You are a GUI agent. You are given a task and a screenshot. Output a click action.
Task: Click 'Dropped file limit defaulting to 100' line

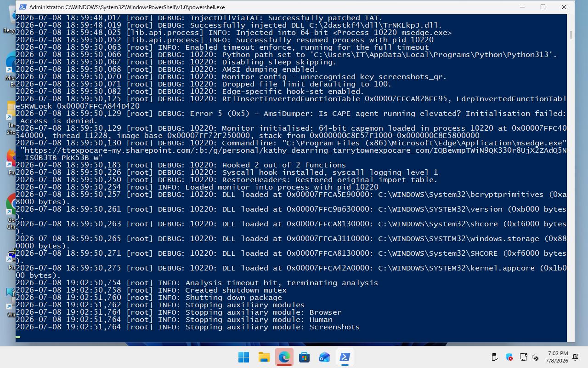204,84
